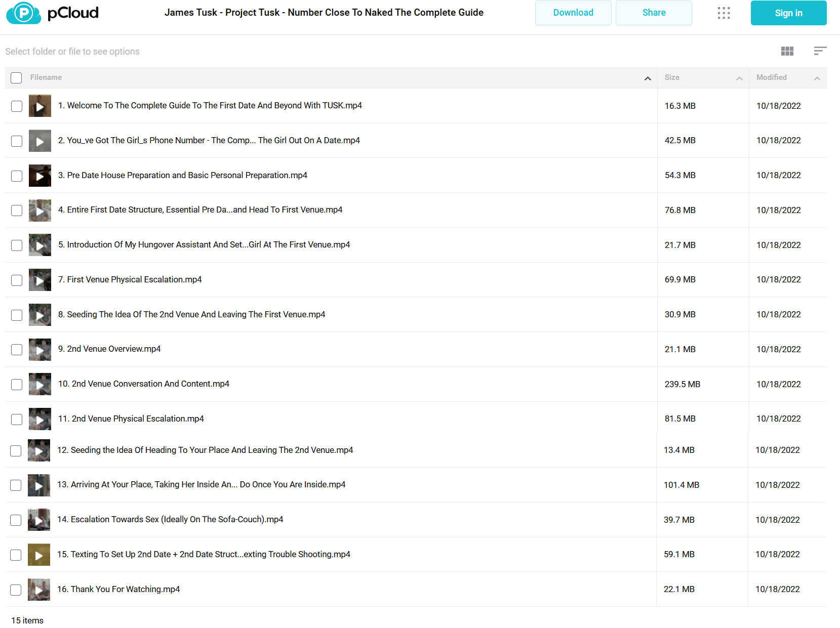Play video 3. Pre Date House Preparation

pyautogui.click(x=40, y=176)
